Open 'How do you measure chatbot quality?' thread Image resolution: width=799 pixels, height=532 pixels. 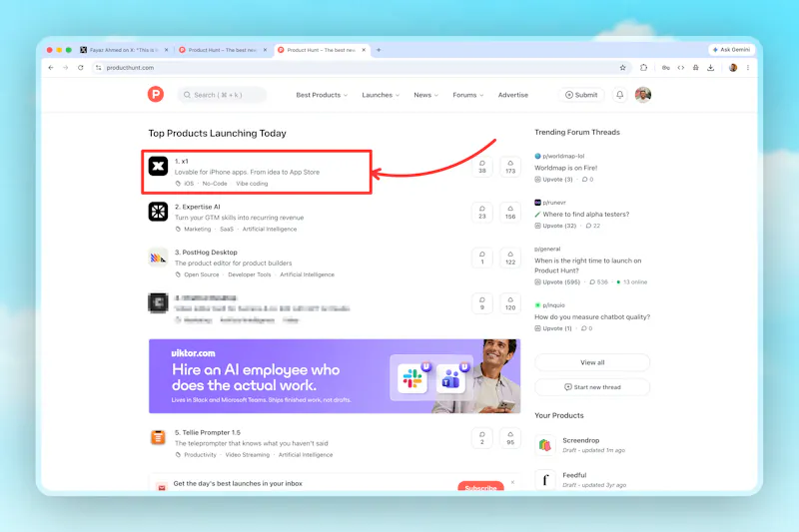tap(592, 316)
